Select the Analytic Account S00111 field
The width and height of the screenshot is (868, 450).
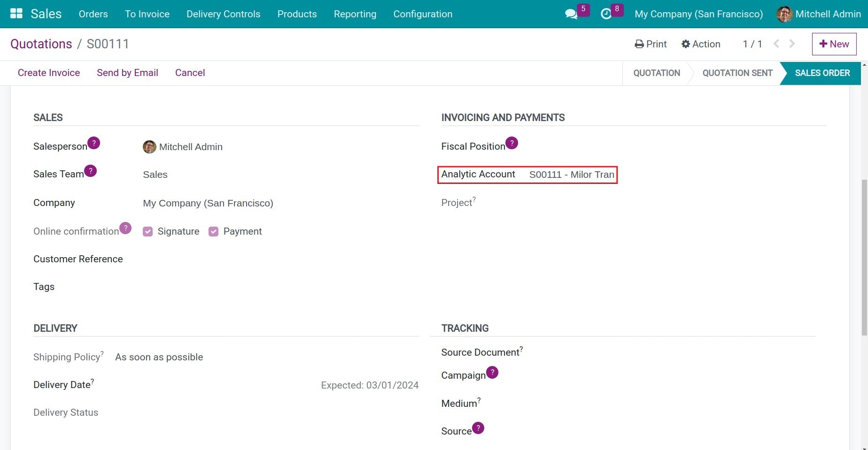click(571, 175)
